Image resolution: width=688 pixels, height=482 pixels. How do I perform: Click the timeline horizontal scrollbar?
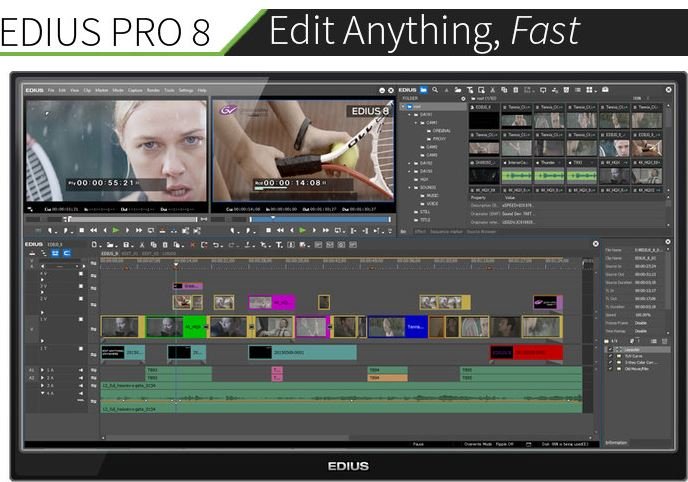228,438
